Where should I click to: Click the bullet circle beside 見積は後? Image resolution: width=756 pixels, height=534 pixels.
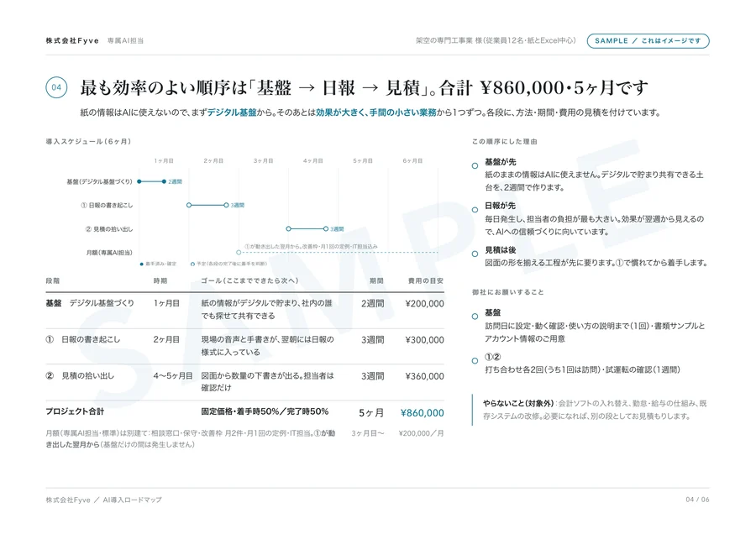pyautogui.click(x=475, y=254)
